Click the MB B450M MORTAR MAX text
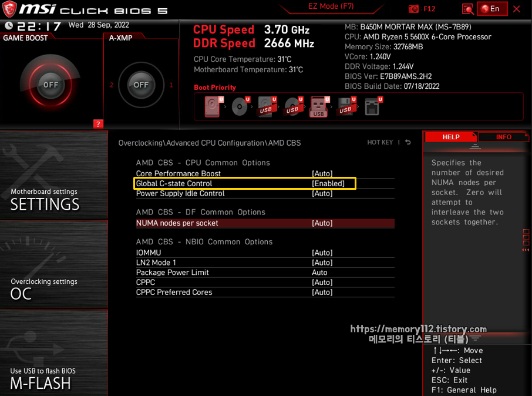532x396 pixels. tap(408, 27)
